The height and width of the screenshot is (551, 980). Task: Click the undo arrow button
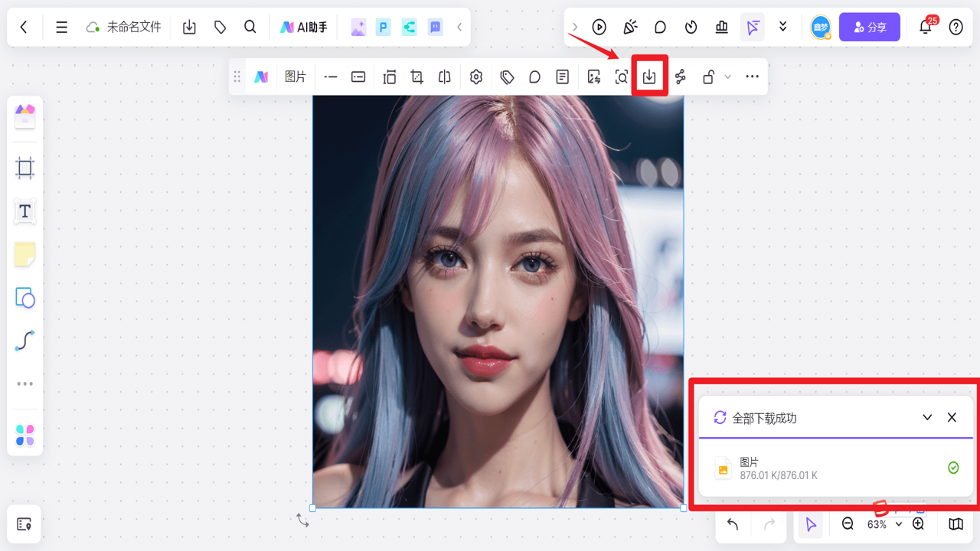coord(733,524)
